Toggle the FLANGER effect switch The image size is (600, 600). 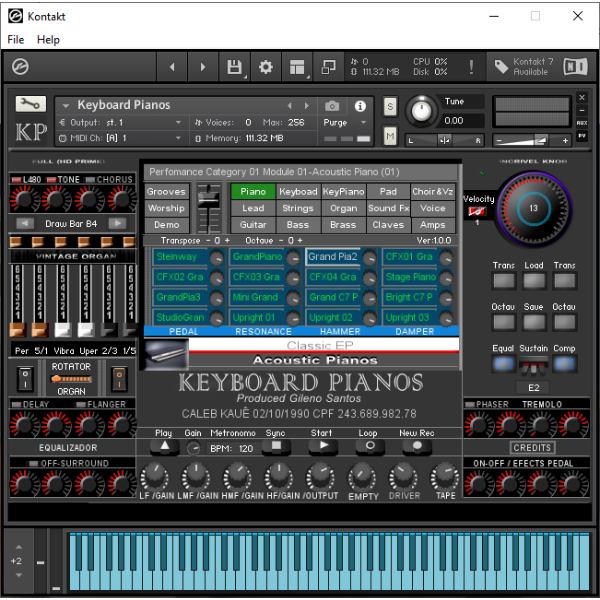pyautogui.click(x=80, y=404)
